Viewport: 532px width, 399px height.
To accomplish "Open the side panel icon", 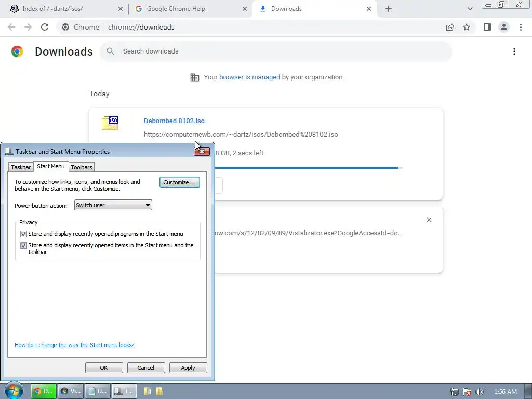I will (x=487, y=27).
